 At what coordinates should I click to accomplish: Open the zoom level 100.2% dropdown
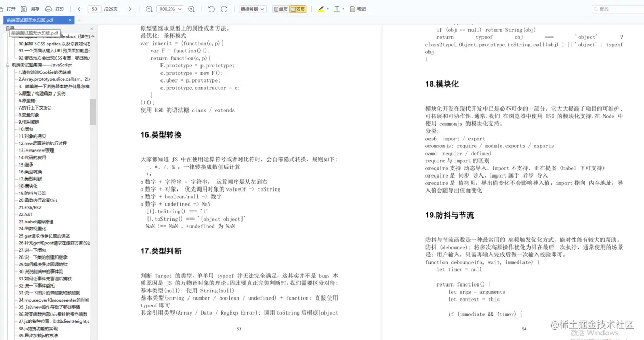click(x=170, y=9)
